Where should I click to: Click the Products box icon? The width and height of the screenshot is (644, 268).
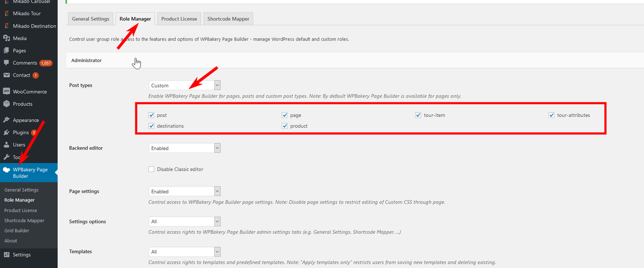pos(6,104)
